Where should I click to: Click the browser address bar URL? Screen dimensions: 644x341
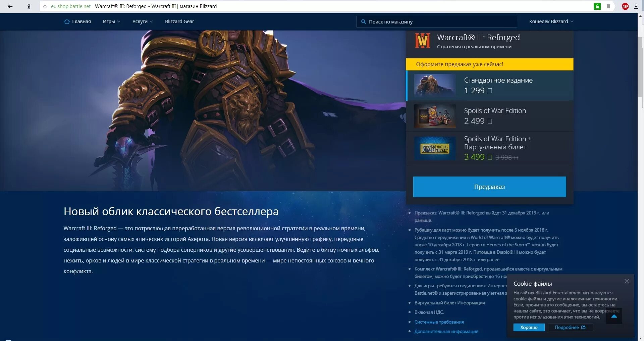click(x=71, y=6)
